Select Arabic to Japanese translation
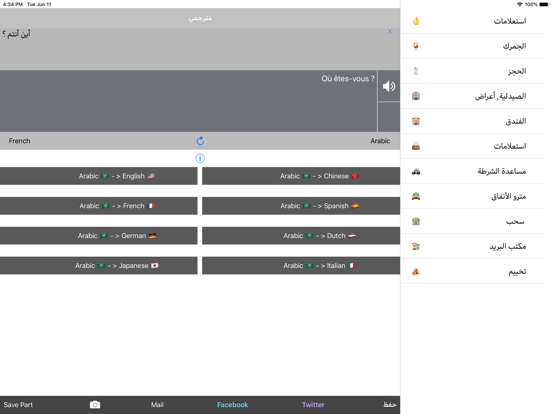The width and height of the screenshot is (552, 414). click(x=99, y=265)
